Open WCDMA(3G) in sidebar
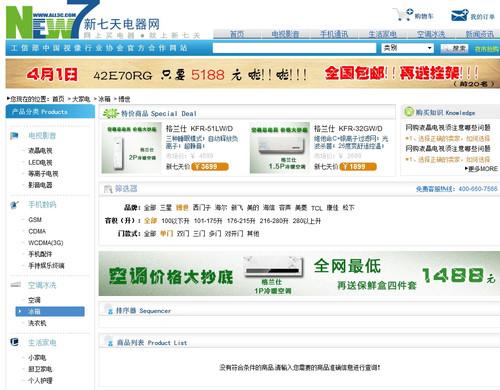Image resolution: width=500 pixels, height=390 pixels. [x=46, y=243]
